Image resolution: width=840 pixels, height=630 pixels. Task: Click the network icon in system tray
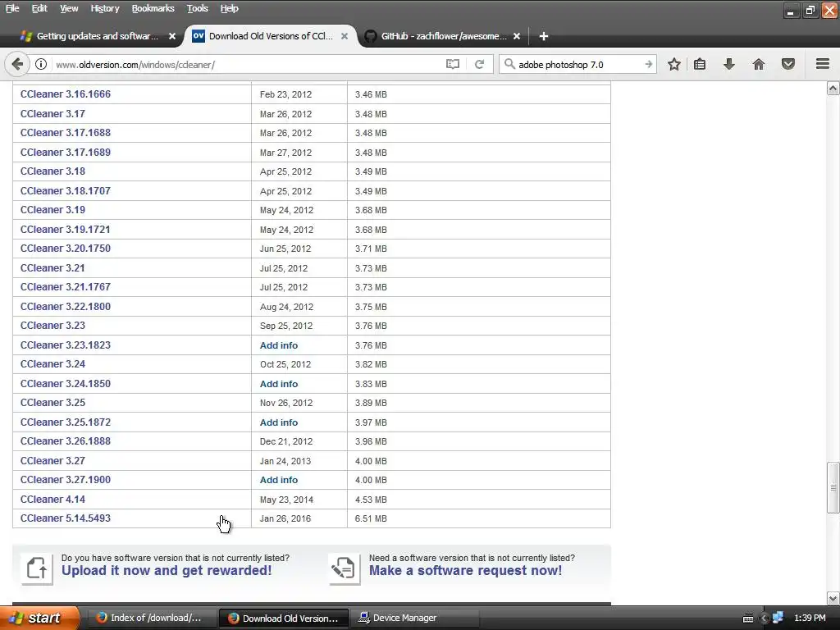[778, 618]
